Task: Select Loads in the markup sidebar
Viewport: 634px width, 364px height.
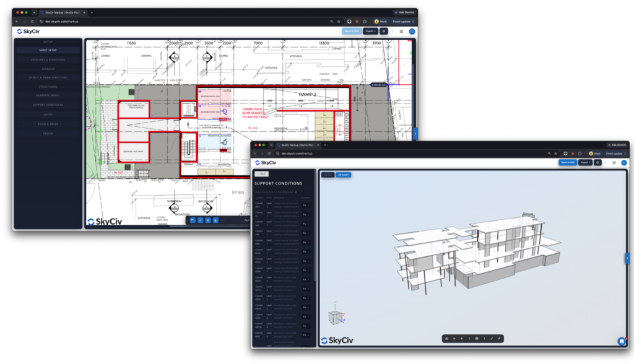Action: click(48, 115)
